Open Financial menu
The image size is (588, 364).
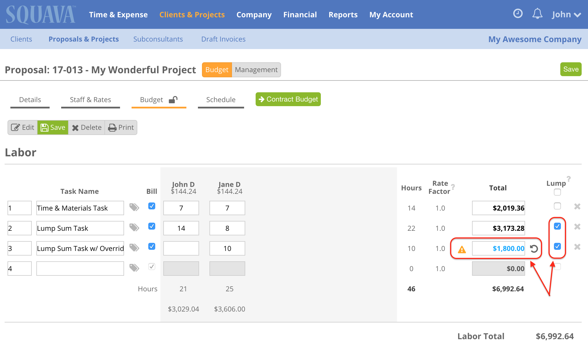pos(300,15)
